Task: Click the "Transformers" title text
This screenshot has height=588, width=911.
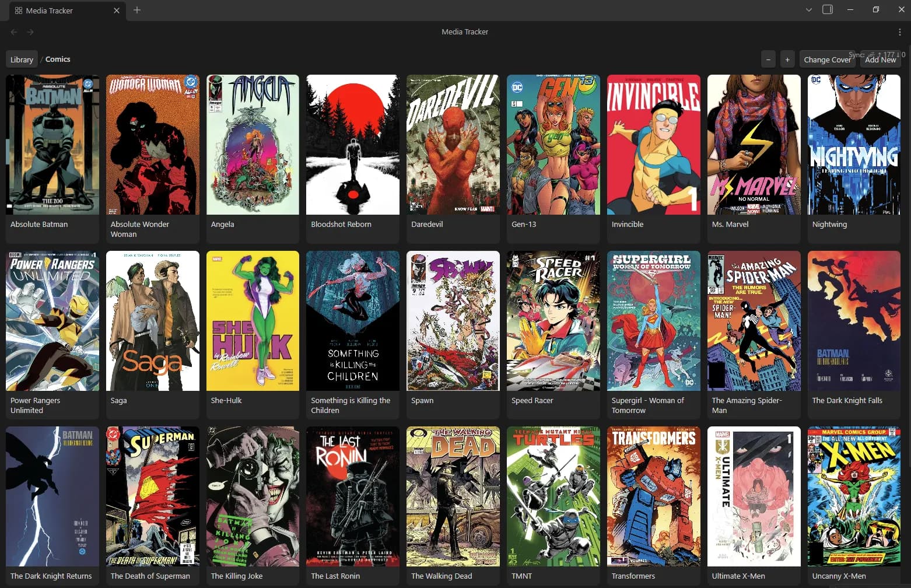Action: [x=633, y=576]
